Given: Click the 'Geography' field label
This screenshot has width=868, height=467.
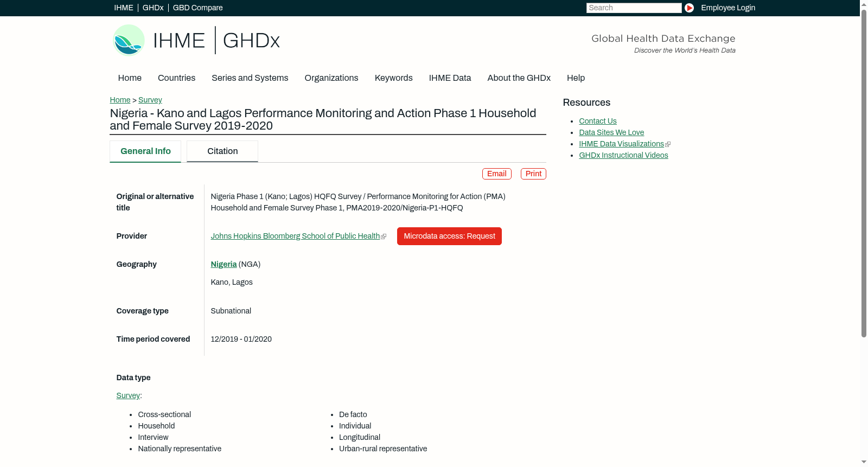Looking at the screenshot, I should pos(136,264).
